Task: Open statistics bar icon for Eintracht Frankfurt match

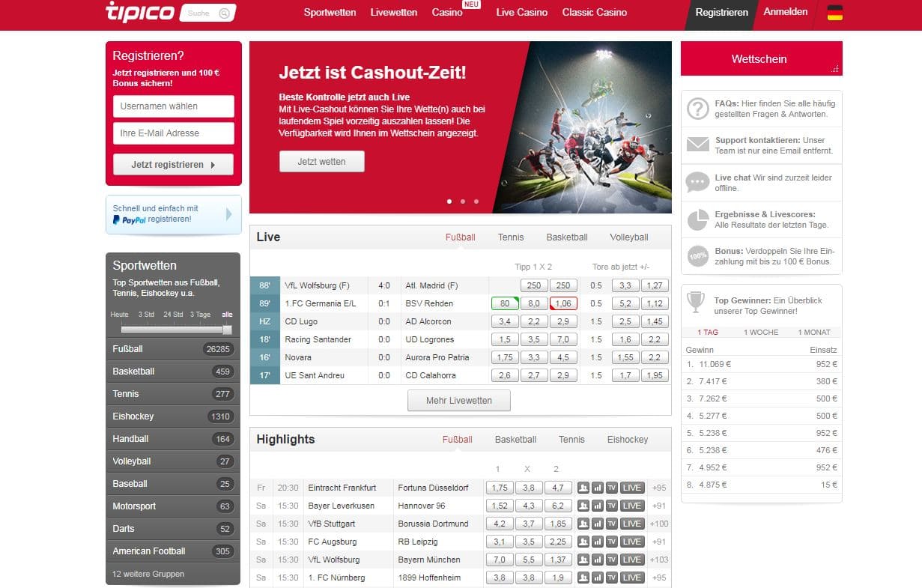Action: point(598,488)
